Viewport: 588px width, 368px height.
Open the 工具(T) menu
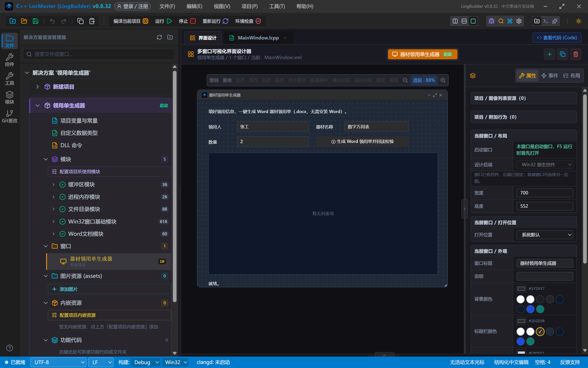277,6
